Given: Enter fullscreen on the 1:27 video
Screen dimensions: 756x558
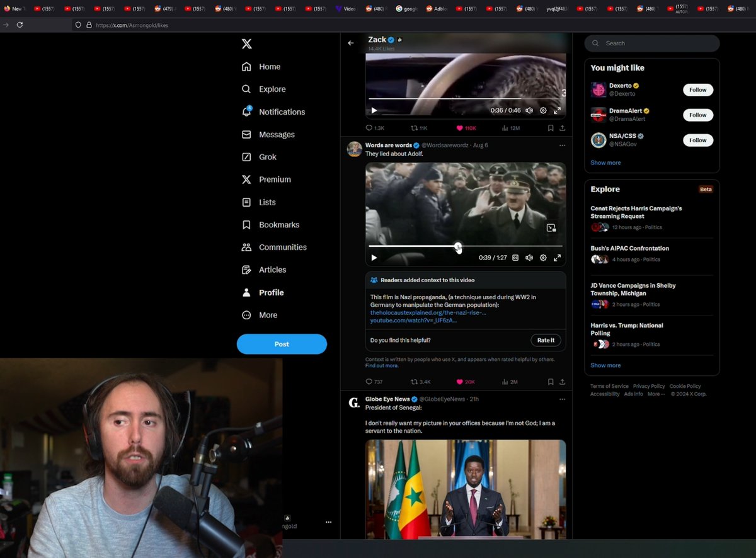Looking at the screenshot, I should tap(557, 258).
